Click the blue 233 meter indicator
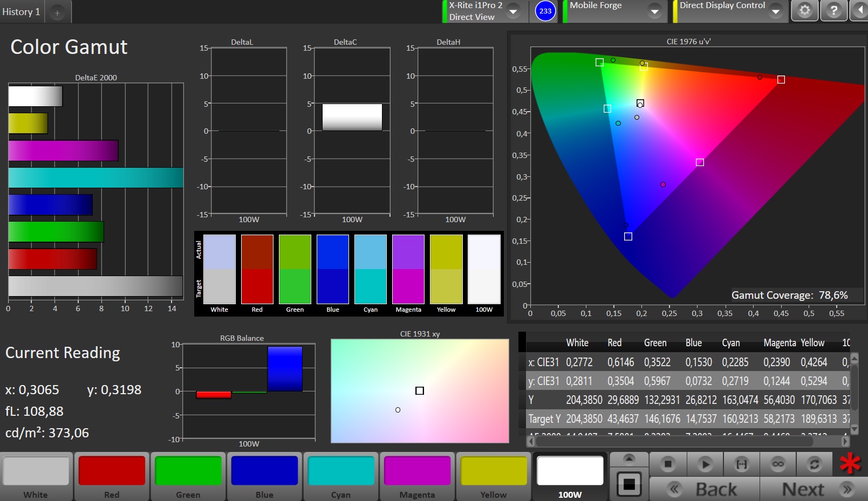This screenshot has width=868, height=501. pos(545,11)
